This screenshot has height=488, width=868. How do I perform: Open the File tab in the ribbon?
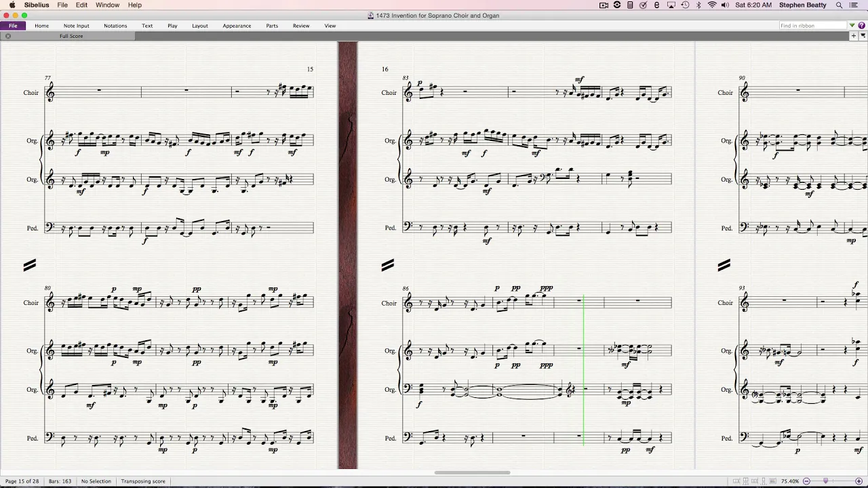point(13,26)
